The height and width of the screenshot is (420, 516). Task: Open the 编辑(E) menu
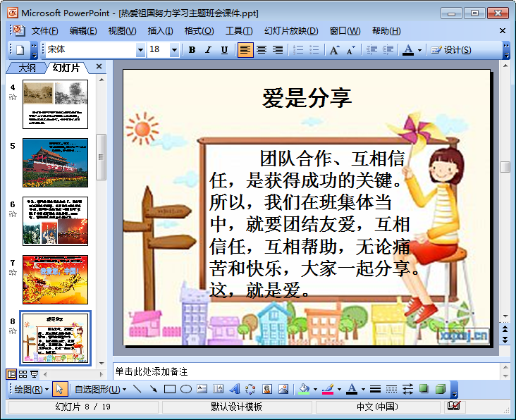(83, 31)
